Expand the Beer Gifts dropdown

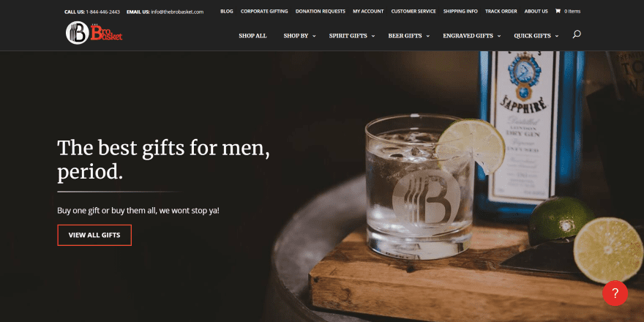click(408, 36)
